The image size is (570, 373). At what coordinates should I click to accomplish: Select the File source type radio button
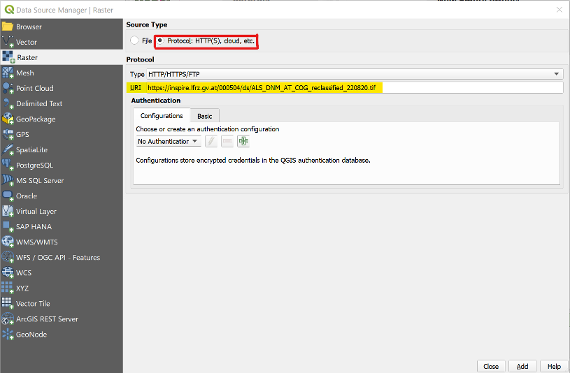pos(135,40)
